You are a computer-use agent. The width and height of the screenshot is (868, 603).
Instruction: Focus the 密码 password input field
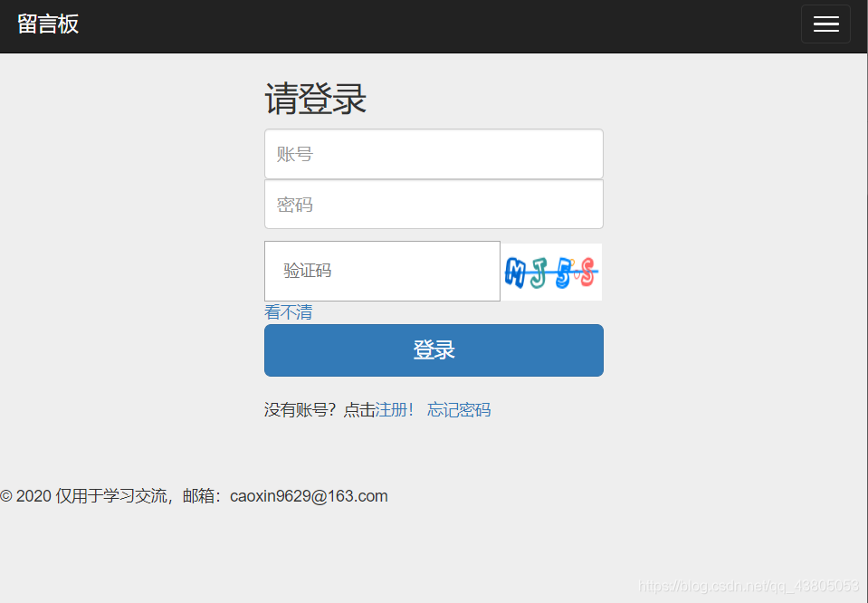(x=434, y=204)
